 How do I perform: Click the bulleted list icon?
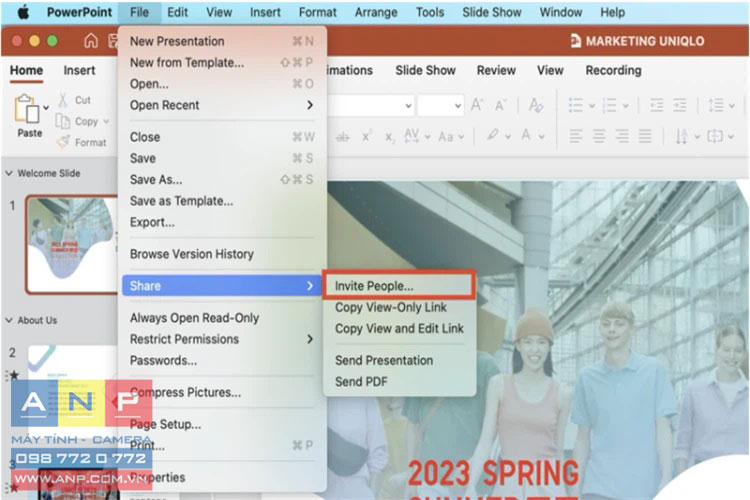pos(575,105)
